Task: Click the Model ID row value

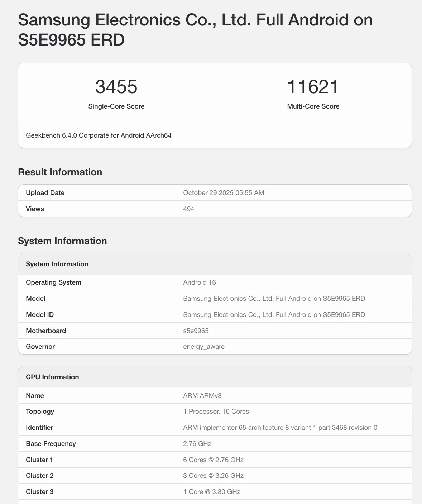Action: 274,315
